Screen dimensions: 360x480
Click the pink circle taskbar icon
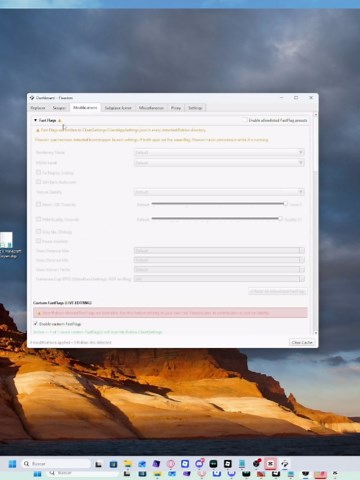click(x=171, y=464)
